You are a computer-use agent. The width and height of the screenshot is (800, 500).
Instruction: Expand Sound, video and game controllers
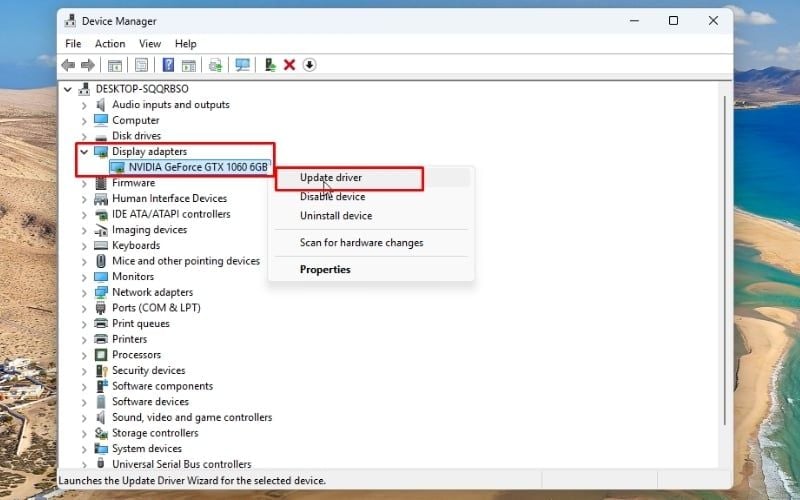[x=84, y=418]
